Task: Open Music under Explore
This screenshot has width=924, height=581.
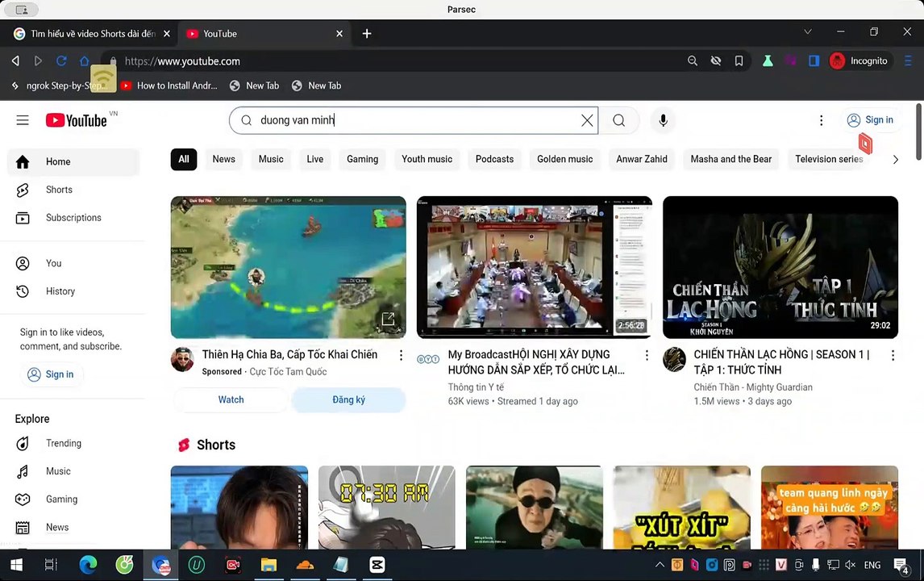Action: click(x=73, y=471)
